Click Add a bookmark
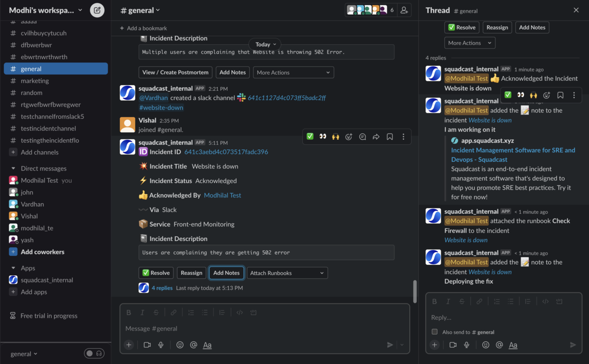Viewport: 589px width, 364px height. tap(143, 28)
